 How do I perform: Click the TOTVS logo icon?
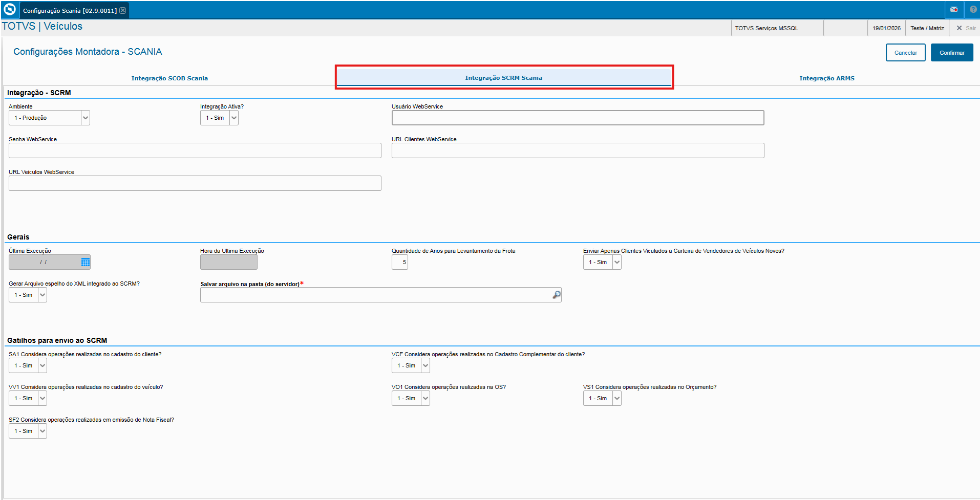10,10
